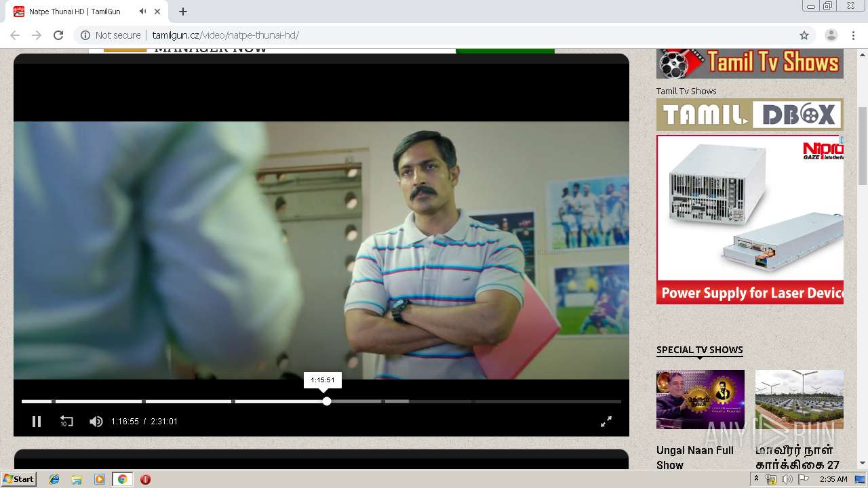Open the Ungal Naan Full Show link
This screenshot has height=488, width=868.
tap(695, 457)
